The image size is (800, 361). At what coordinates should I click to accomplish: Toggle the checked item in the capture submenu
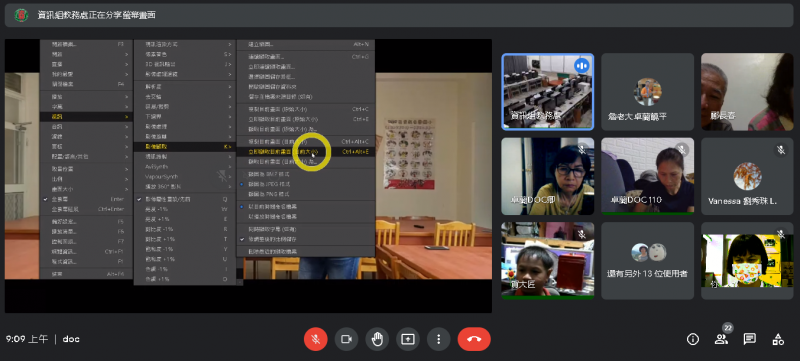(x=305, y=239)
